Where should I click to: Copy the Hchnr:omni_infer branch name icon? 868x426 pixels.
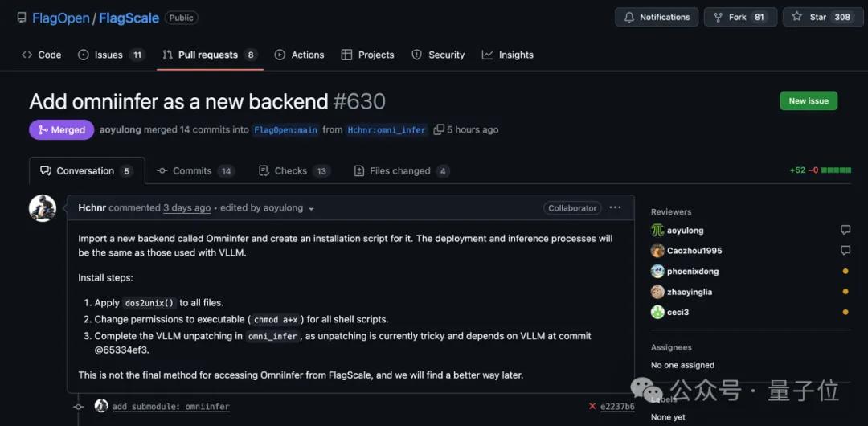(439, 129)
